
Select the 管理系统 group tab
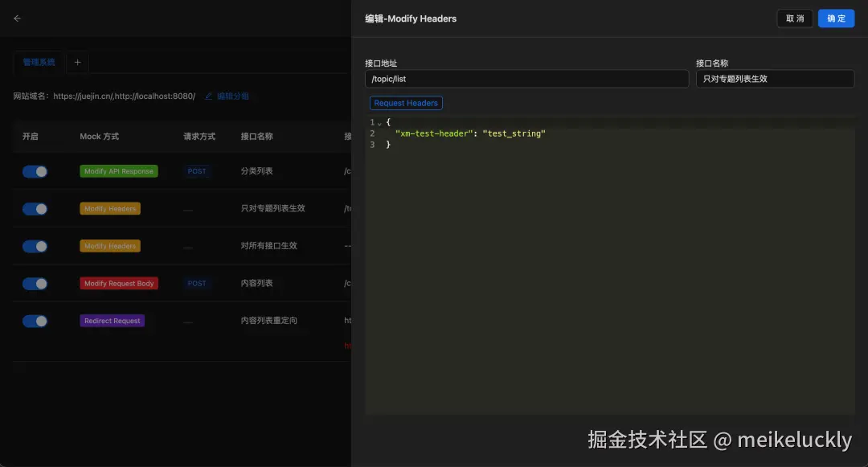tap(39, 63)
